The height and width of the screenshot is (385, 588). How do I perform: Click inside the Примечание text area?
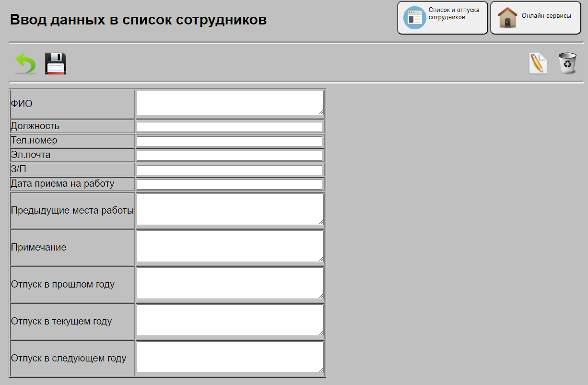[x=229, y=246]
